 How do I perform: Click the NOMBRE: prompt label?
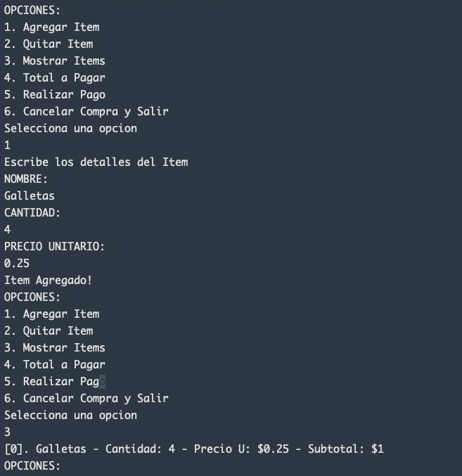[26, 179]
